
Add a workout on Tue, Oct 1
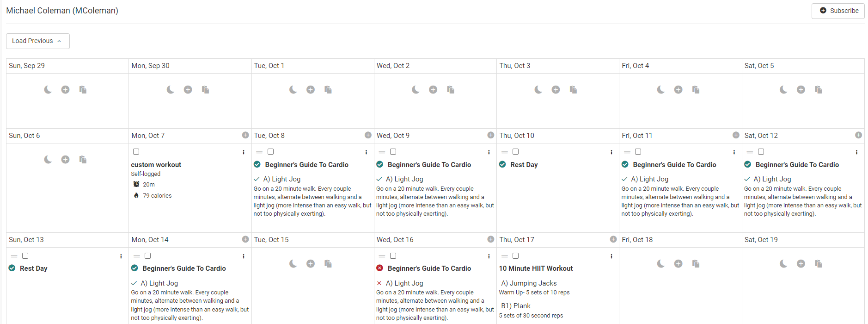tap(311, 90)
